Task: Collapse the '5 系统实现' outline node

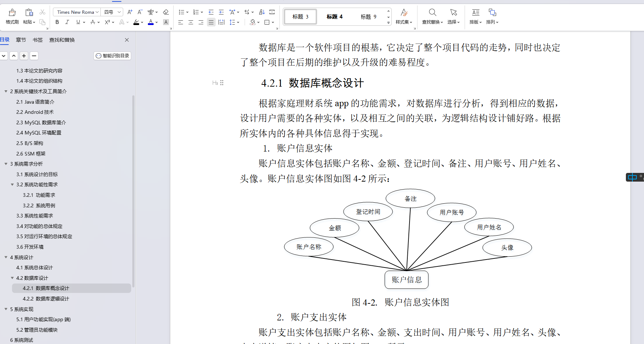Action: point(6,309)
